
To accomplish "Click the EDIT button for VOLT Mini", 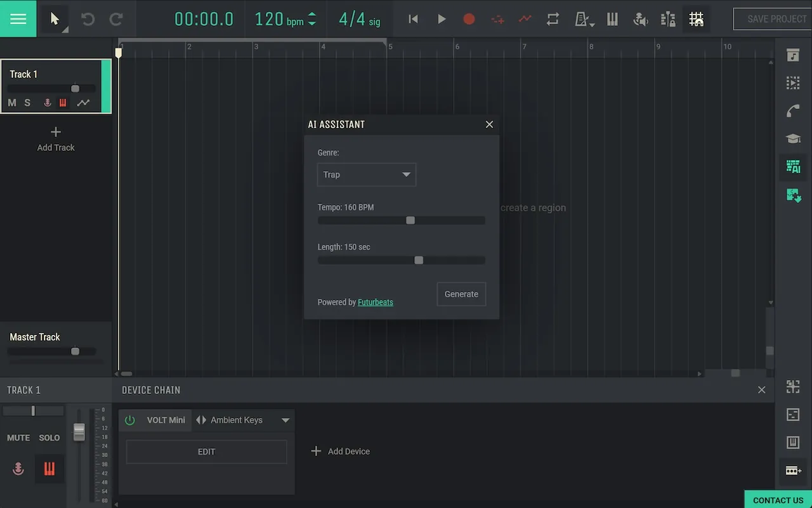I will (207, 452).
